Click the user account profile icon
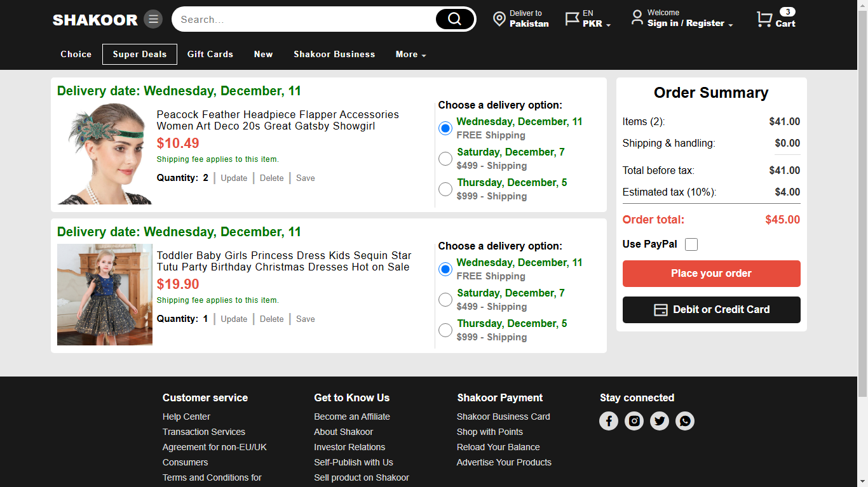The height and width of the screenshot is (487, 868). pos(637,18)
